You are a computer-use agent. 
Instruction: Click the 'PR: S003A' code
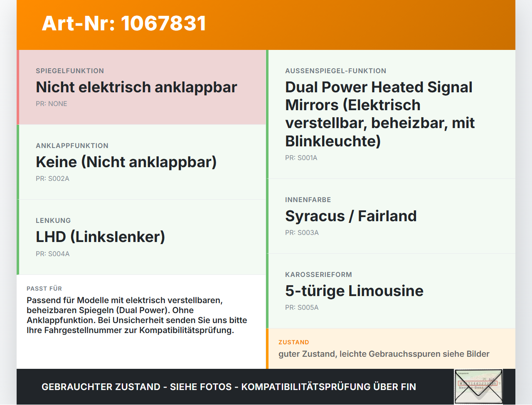[x=302, y=233]
